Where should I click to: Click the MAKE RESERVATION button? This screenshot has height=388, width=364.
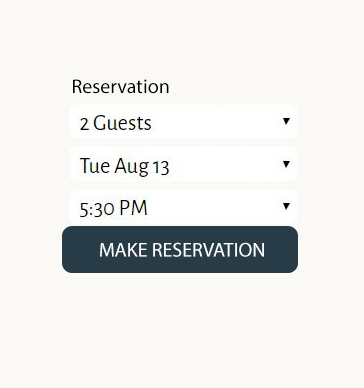tap(180, 249)
